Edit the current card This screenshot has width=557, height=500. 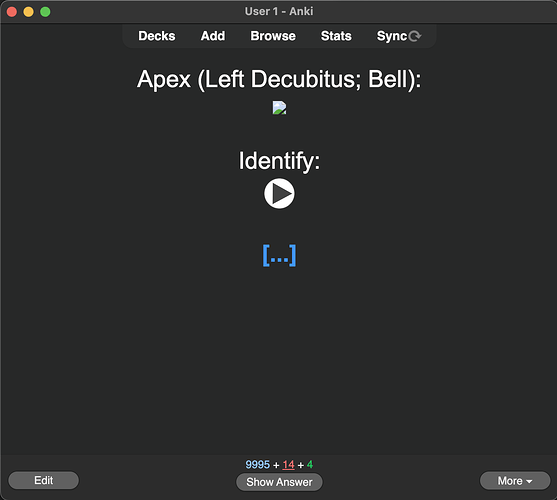43,480
